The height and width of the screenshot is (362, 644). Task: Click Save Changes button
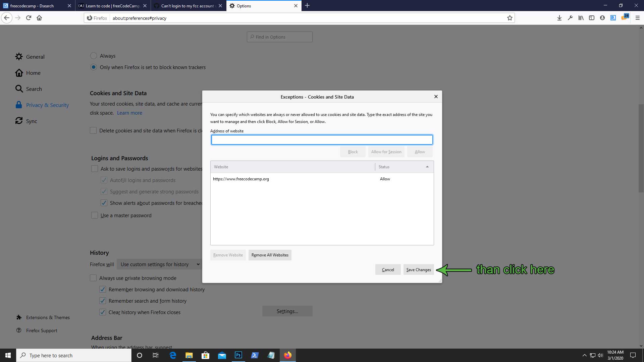418,269
